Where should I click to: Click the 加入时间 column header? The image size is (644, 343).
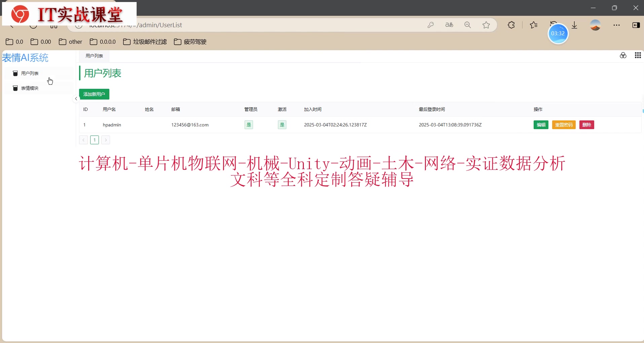click(313, 109)
